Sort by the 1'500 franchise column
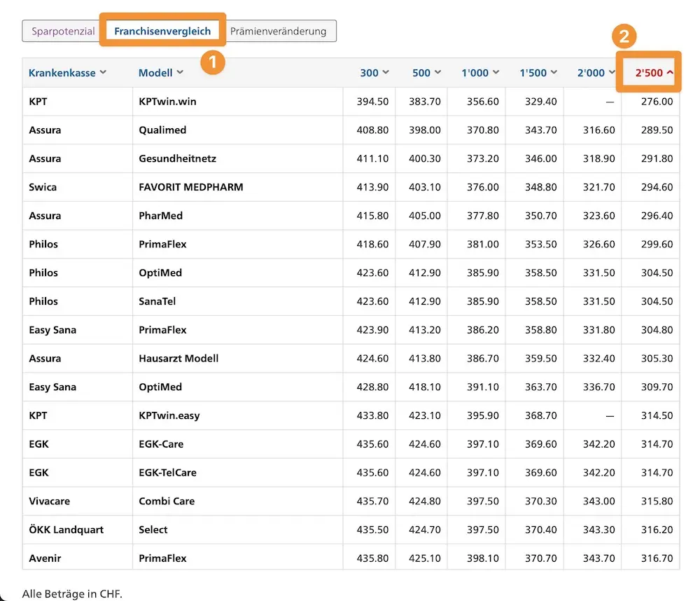 pos(538,73)
